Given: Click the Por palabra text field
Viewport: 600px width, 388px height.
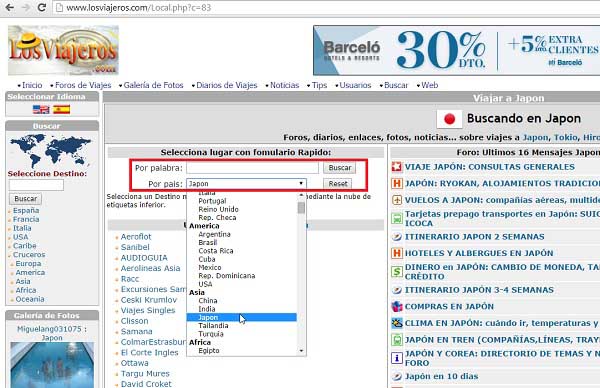Looking at the screenshot, I should point(253,168).
